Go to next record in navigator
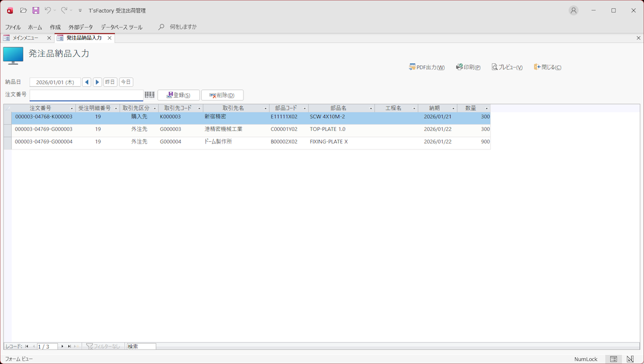Viewport: 644px width, 364px height. pos(62,346)
